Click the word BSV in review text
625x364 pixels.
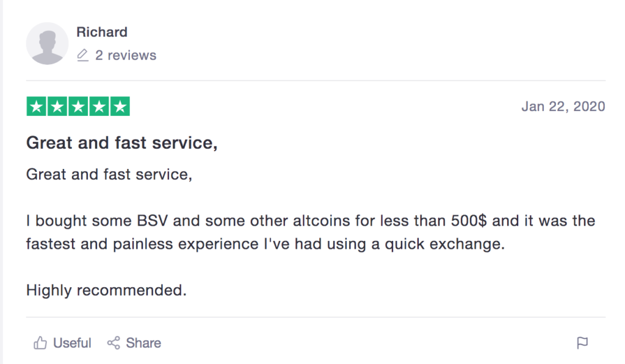152,221
